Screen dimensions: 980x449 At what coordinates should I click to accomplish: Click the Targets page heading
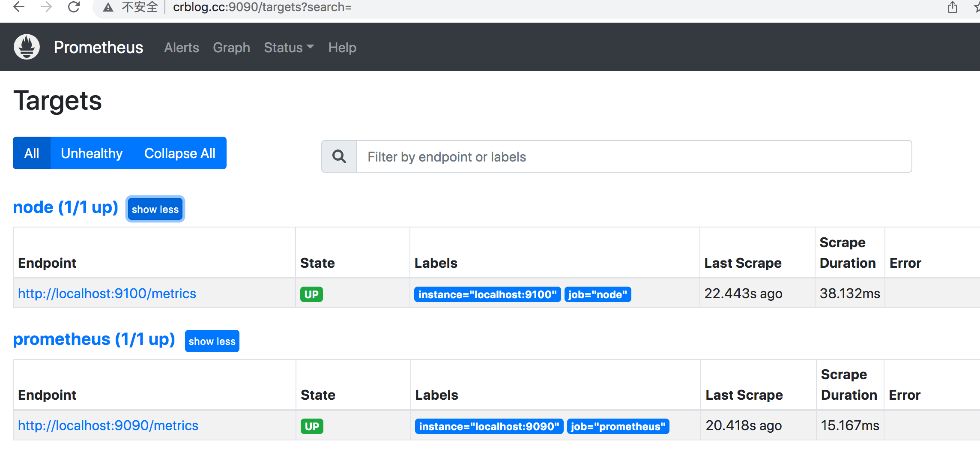click(58, 101)
